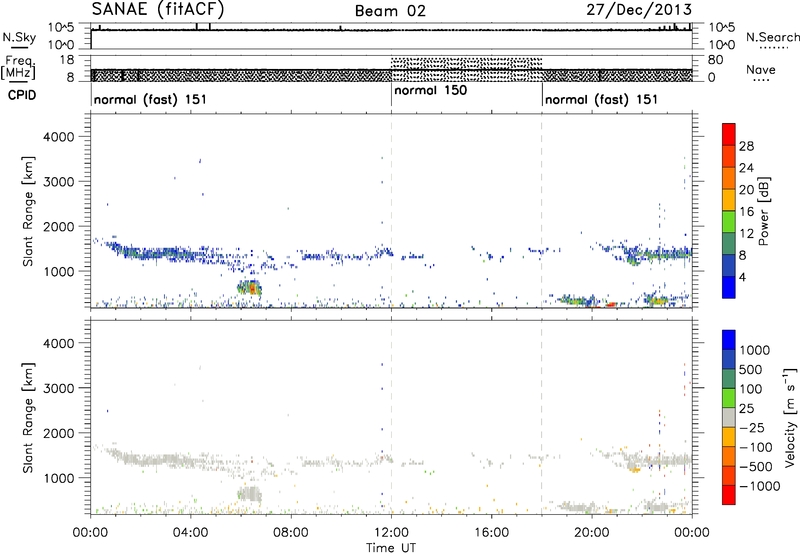
Task: Click the 12:00 time axis tick label
Action: coord(391,533)
